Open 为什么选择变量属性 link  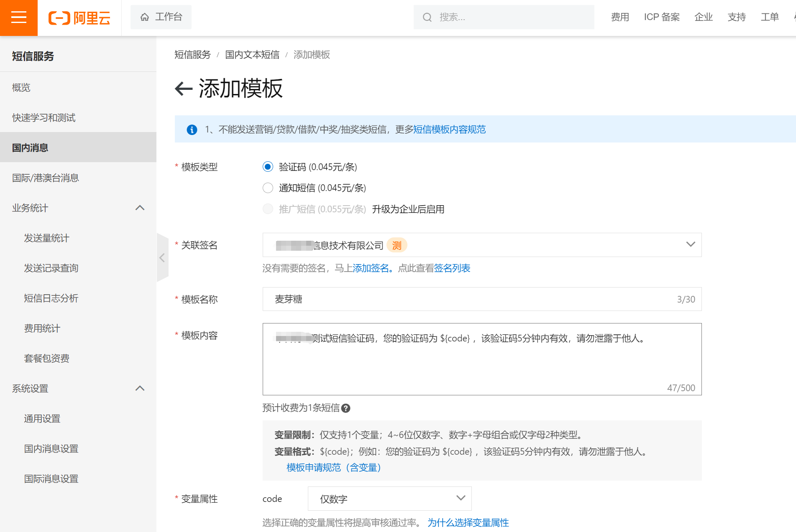[x=468, y=523]
